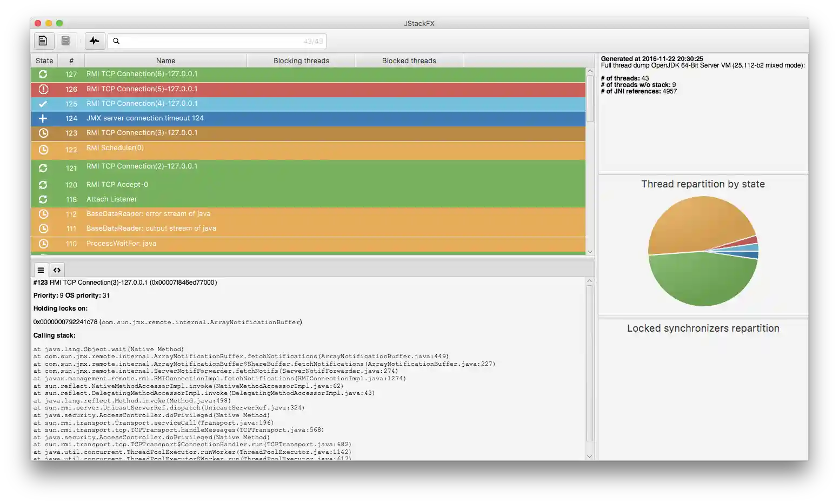Image resolution: width=839 pixels, height=504 pixels.
Task: Select the RMI TCP Accept-0 thread row
Action: click(x=216, y=184)
